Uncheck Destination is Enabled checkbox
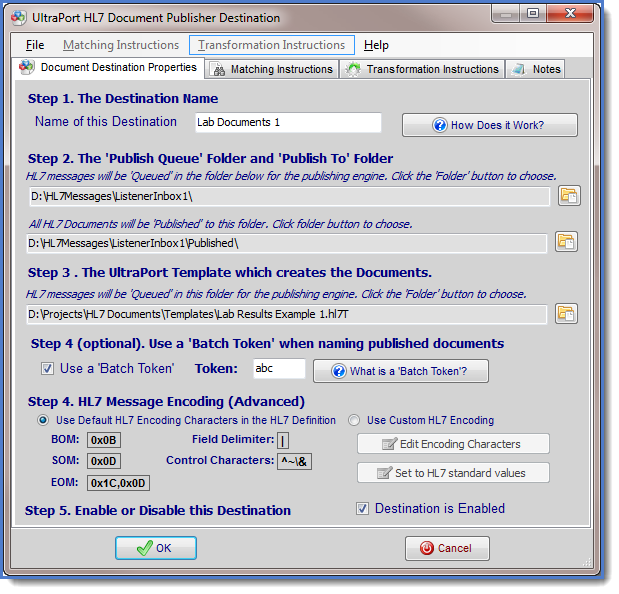The height and width of the screenshot is (594, 619). pos(362,508)
